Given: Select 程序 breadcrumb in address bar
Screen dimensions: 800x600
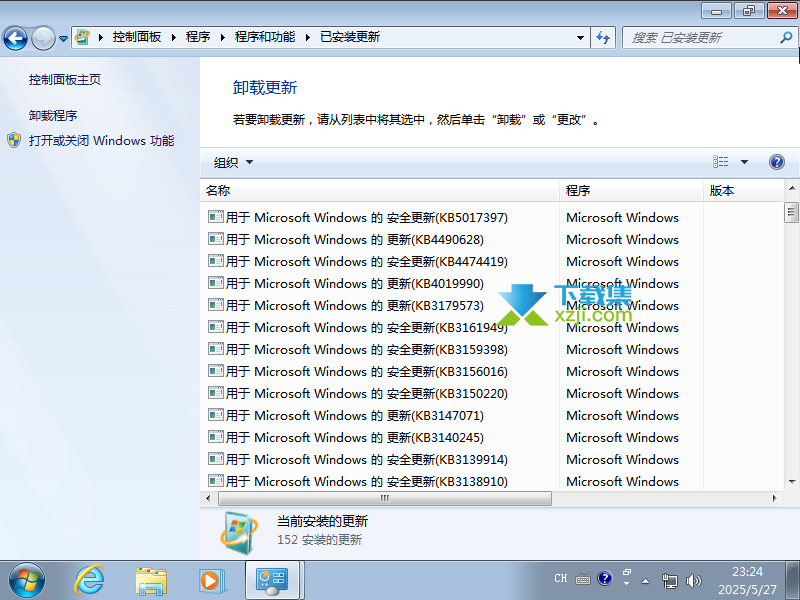Looking at the screenshot, I should click(x=198, y=37).
